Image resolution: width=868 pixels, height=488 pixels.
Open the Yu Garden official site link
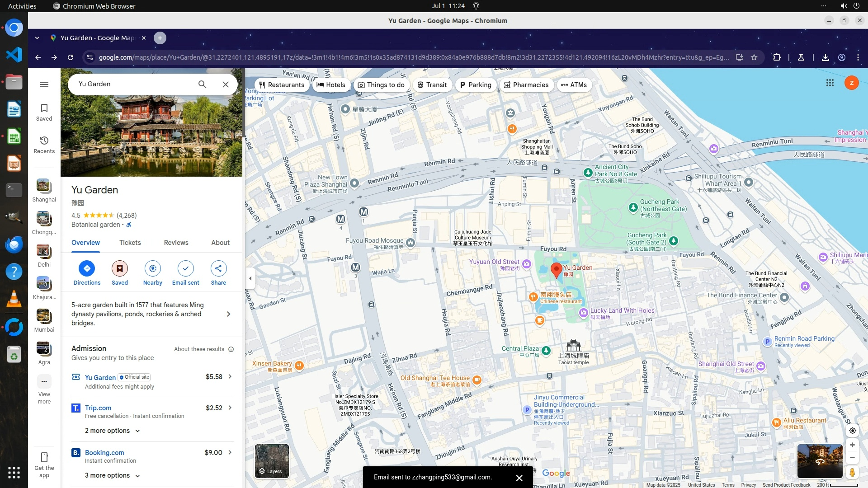pos(100,377)
